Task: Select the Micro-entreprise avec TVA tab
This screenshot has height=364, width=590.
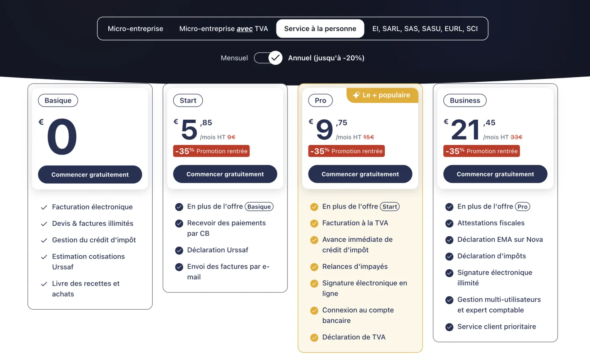Action: [x=223, y=29]
